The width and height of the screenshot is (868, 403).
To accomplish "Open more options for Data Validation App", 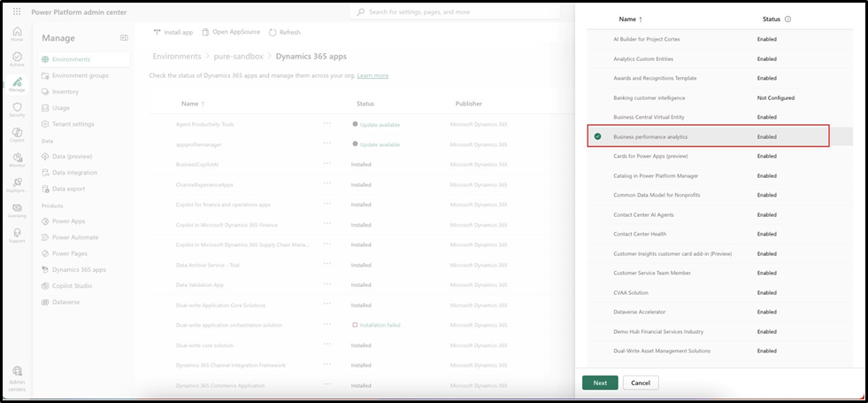I will coord(327,283).
